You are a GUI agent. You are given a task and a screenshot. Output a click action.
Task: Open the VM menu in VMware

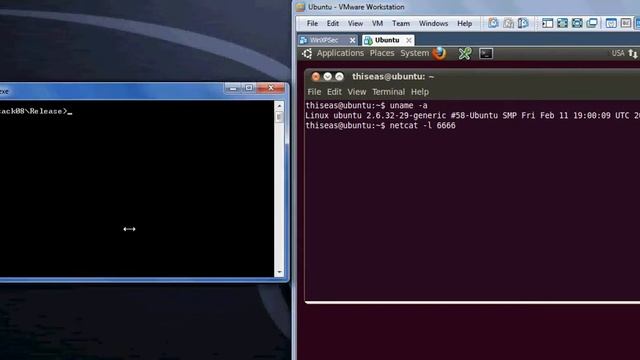pos(377,24)
